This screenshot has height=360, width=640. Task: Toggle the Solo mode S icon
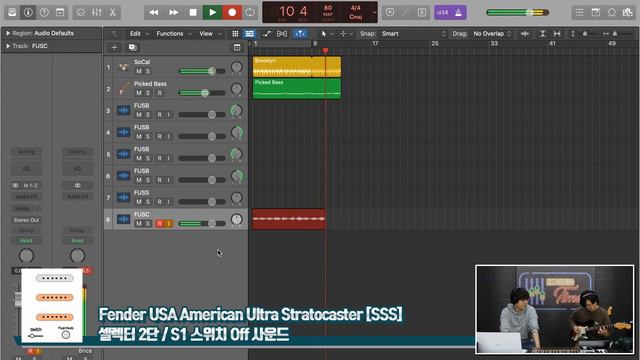(422, 13)
